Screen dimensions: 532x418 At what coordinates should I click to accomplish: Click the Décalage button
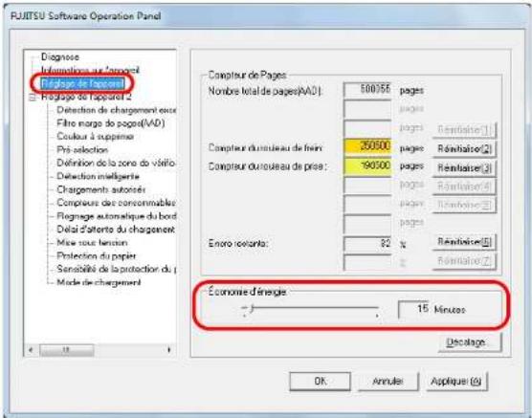point(470,342)
